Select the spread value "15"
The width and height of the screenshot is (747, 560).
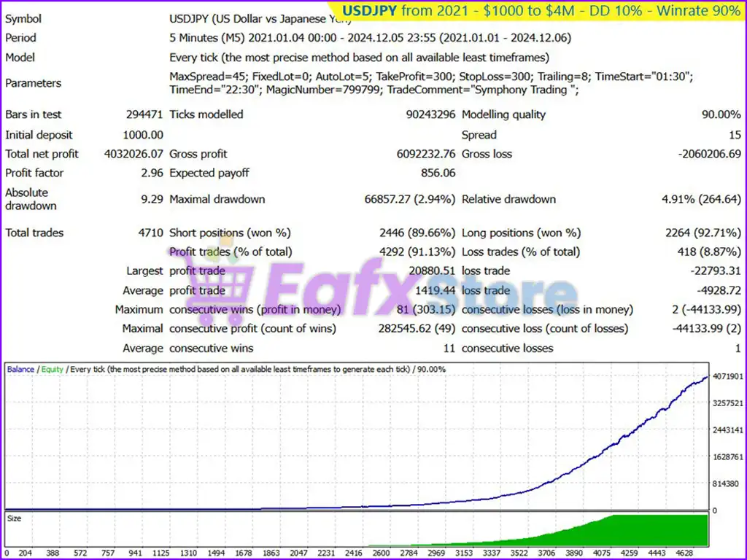(x=735, y=135)
